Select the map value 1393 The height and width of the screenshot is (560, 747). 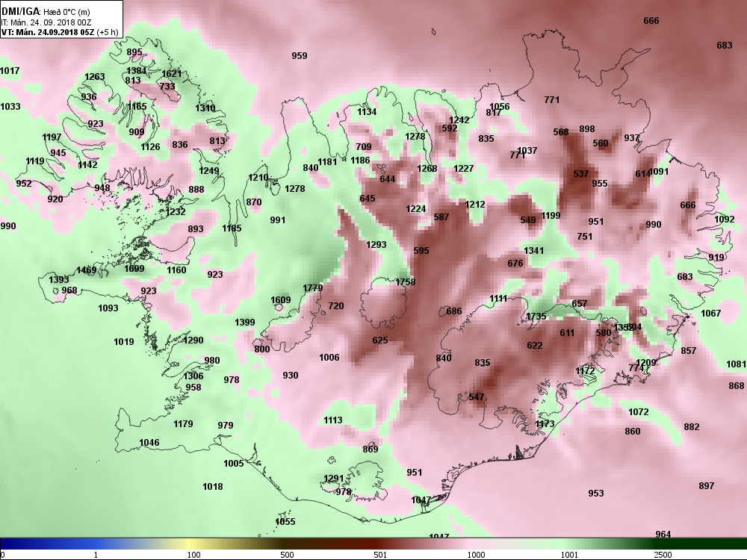tap(59, 280)
